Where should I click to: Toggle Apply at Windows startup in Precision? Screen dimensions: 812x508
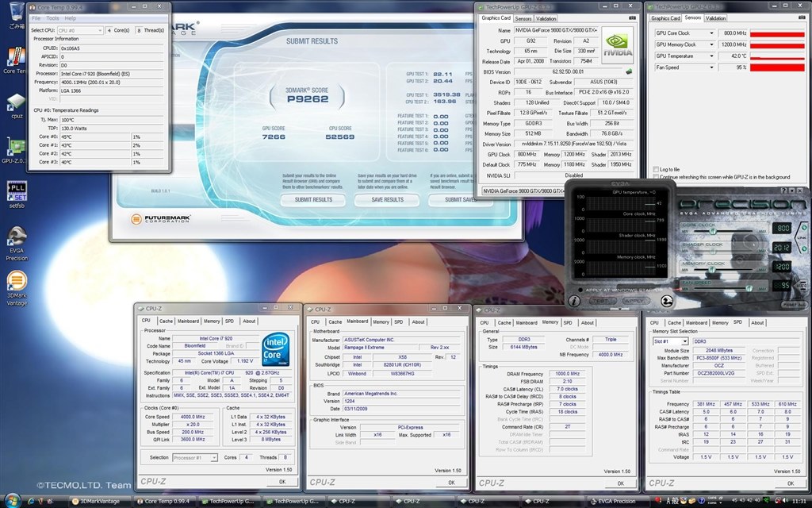[x=580, y=290]
